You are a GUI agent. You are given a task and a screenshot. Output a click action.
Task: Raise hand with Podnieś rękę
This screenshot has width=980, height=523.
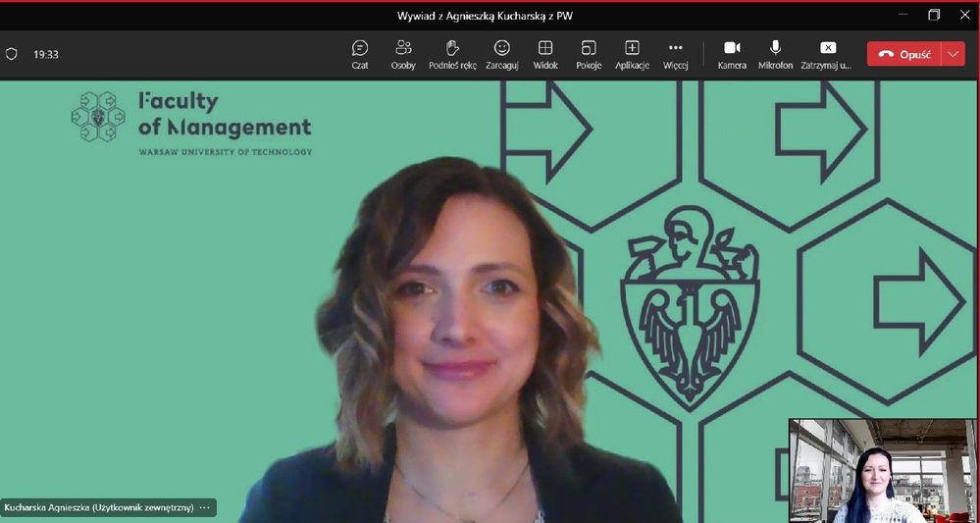click(452, 54)
